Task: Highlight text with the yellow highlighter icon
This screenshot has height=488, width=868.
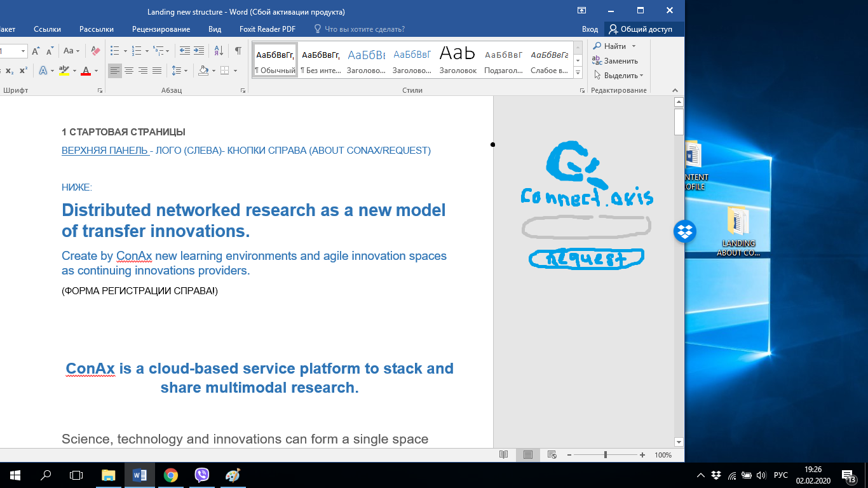Action: point(64,71)
